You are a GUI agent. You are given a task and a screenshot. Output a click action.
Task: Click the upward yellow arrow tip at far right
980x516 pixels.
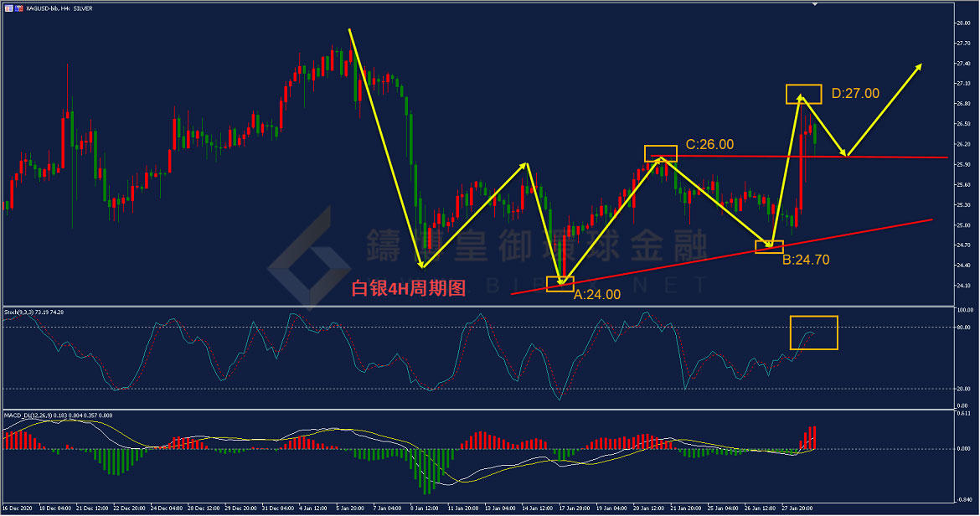click(920, 65)
